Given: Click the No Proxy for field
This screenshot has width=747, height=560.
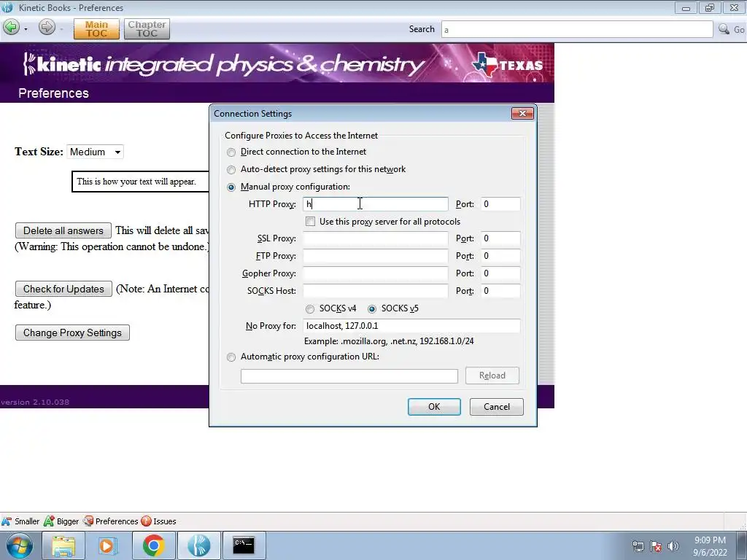Looking at the screenshot, I should tap(411, 326).
